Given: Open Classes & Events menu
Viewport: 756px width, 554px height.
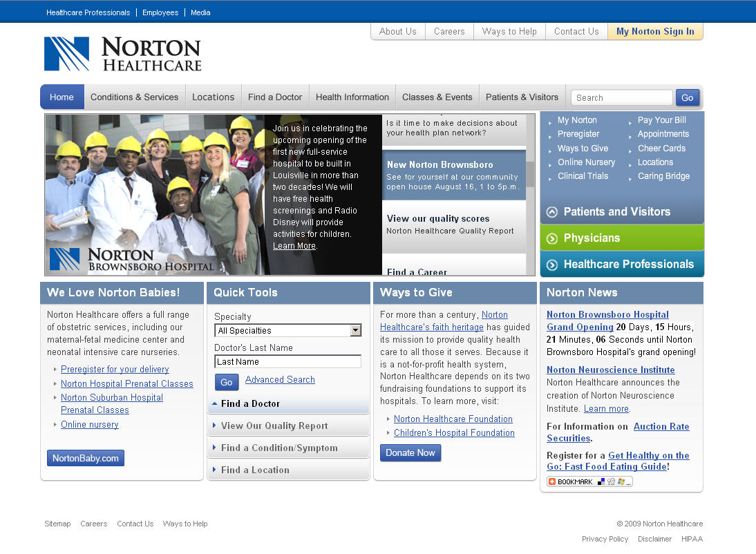Looking at the screenshot, I should (437, 97).
